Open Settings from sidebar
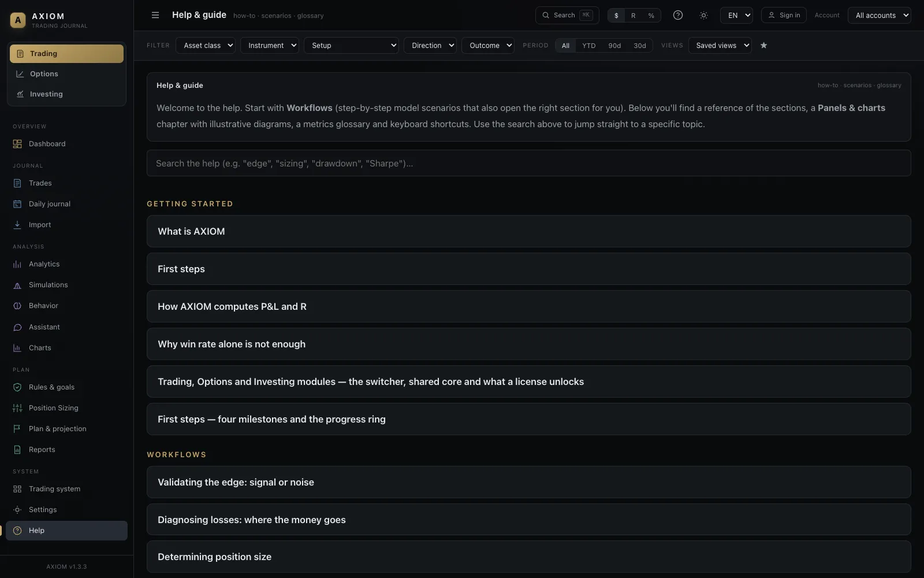The width and height of the screenshot is (924, 578). 66,510
